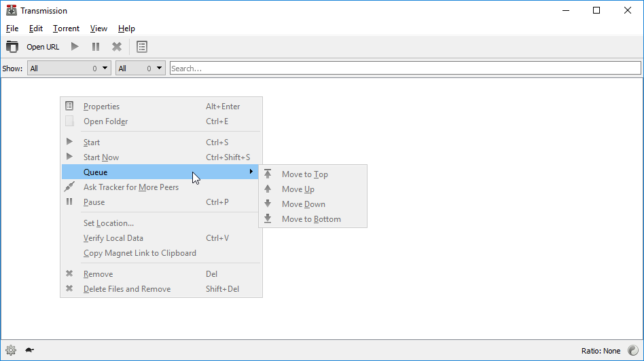Minimize the Transmission window
This screenshot has width=644, height=361.
click(566, 10)
